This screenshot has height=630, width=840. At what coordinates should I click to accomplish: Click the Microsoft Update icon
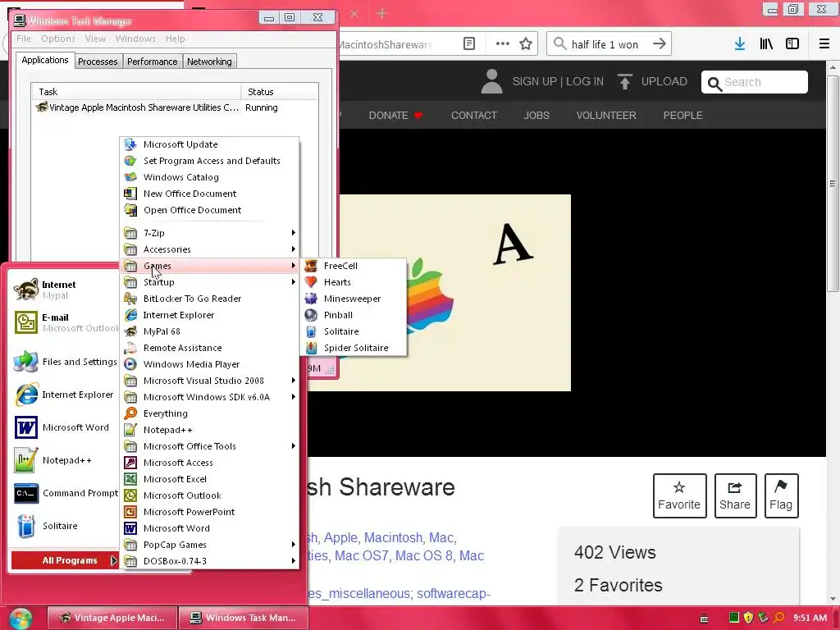[x=130, y=144]
